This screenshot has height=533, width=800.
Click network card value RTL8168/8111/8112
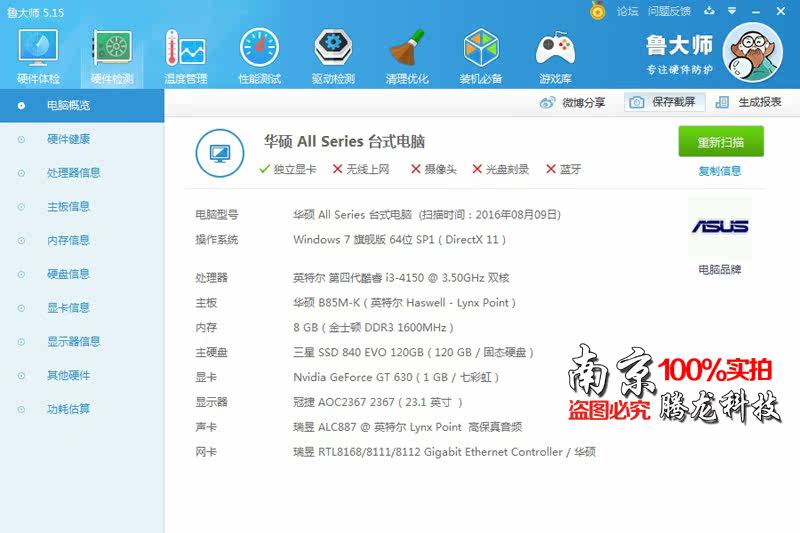pos(444,452)
